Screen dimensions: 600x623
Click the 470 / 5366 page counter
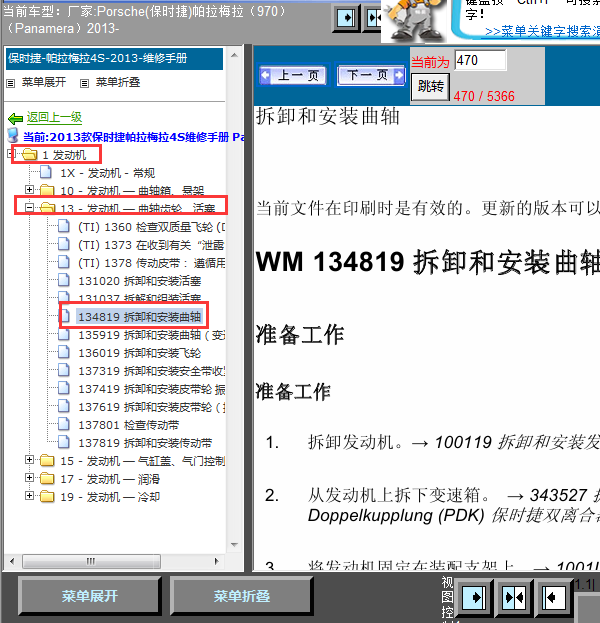coord(484,96)
